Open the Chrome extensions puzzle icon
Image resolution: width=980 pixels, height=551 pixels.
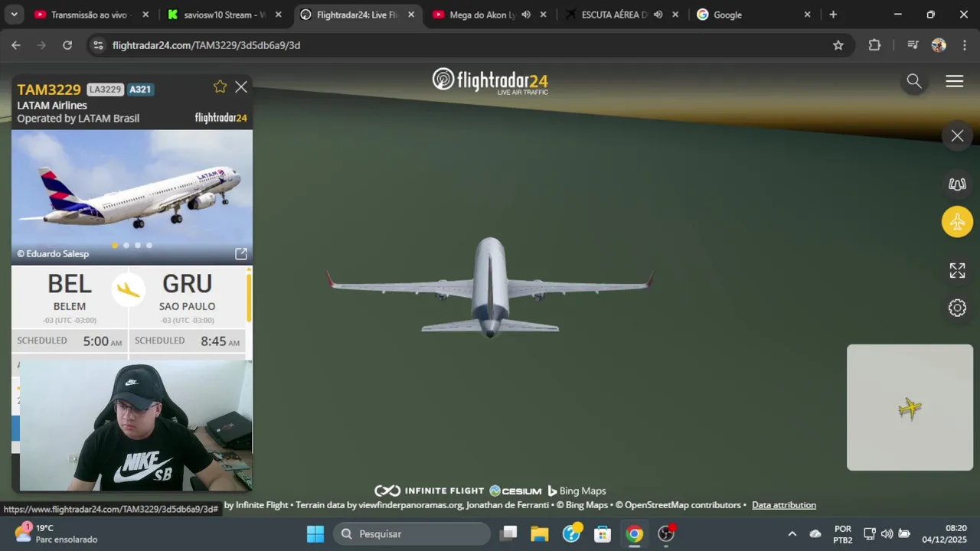874,45
